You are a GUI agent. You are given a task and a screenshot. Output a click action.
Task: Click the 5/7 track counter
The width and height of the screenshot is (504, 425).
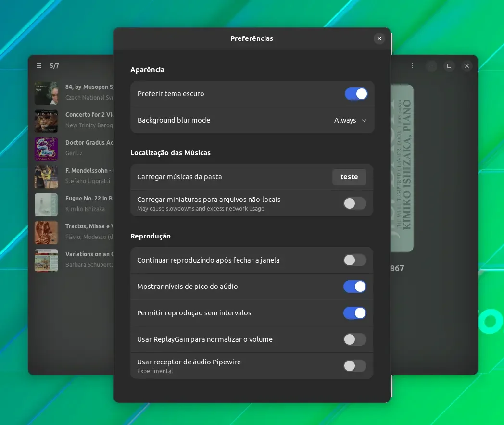pyautogui.click(x=54, y=66)
